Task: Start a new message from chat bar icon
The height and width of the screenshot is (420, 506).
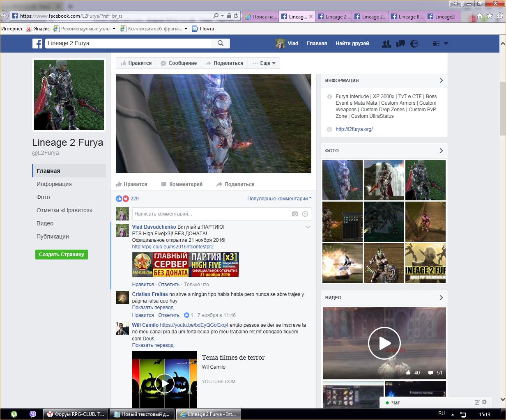Action: (477, 402)
